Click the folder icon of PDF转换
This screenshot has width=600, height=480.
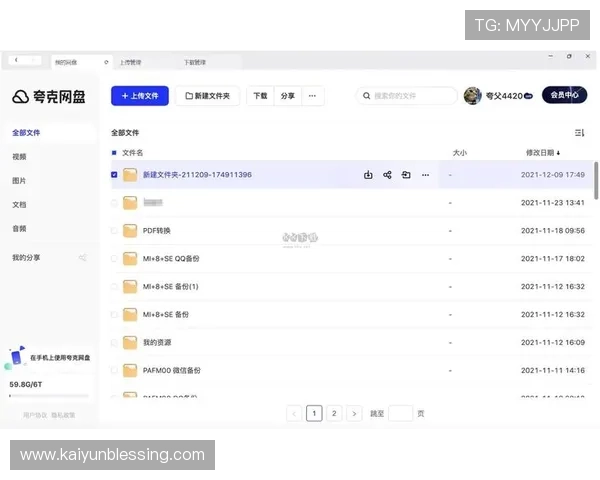click(130, 230)
